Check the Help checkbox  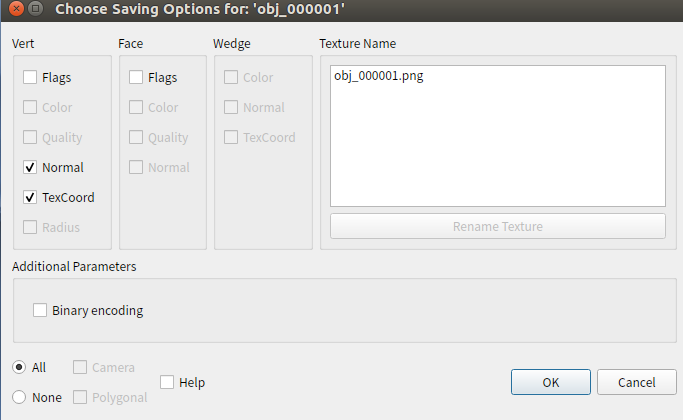[167, 382]
